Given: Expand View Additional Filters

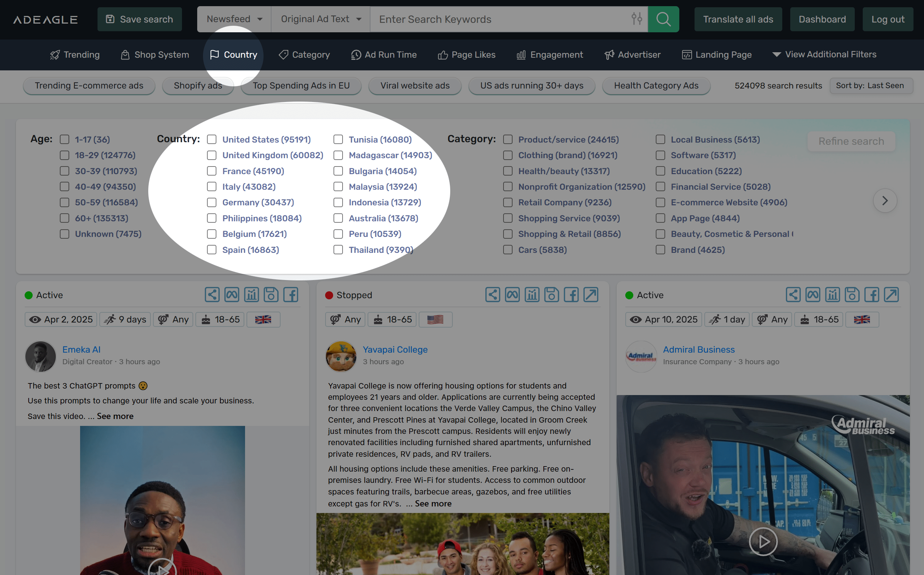Looking at the screenshot, I should click(824, 54).
